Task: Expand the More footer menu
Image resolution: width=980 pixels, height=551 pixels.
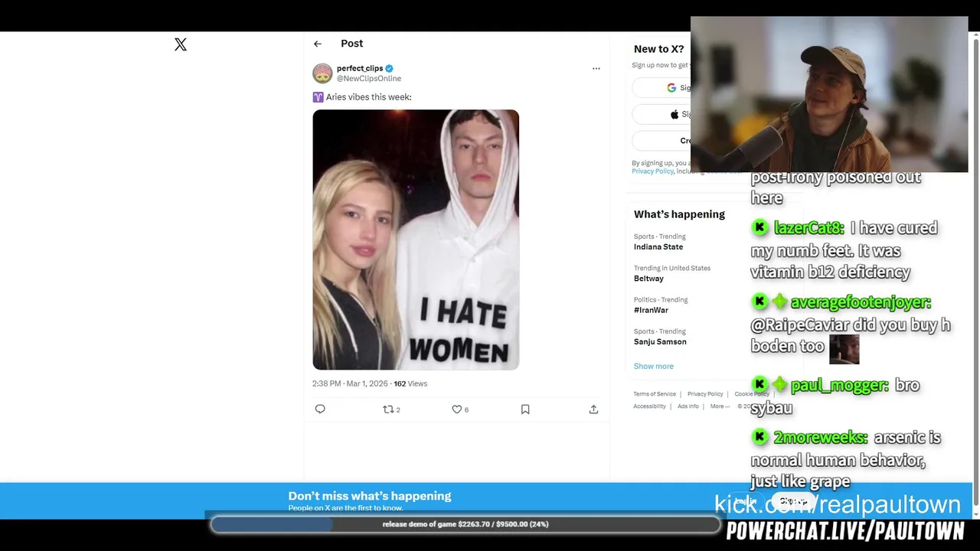Action: [720, 406]
